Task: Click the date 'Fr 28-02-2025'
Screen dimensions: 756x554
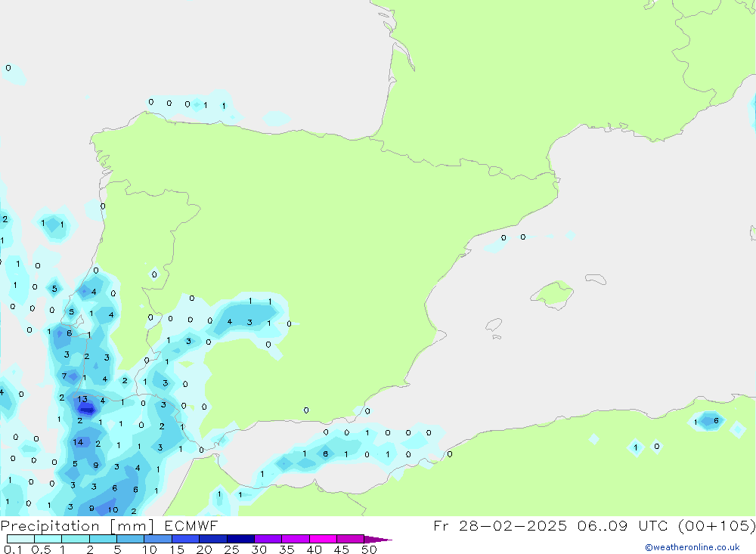Action: pyautogui.click(x=500, y=525)
